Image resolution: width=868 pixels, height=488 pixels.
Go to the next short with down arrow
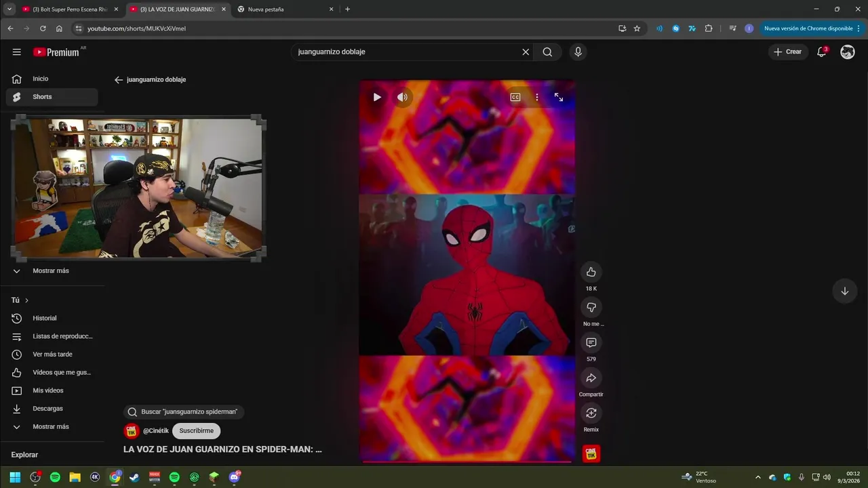(x=844, y=291)
